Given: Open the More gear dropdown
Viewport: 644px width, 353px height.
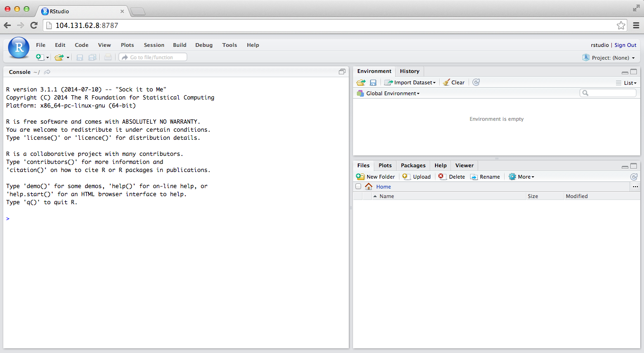Looking at the screenshot, I should tap(521, 177).
